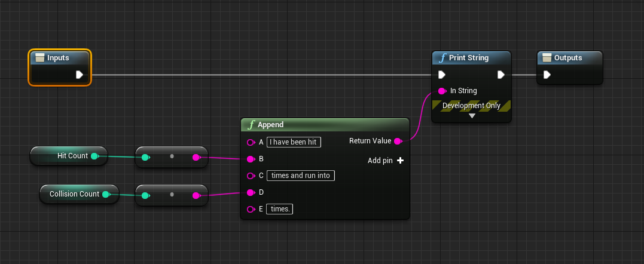Click the Hit Count variable output pin
Viewport: 644px width, 264px height.
pos(94,156)
